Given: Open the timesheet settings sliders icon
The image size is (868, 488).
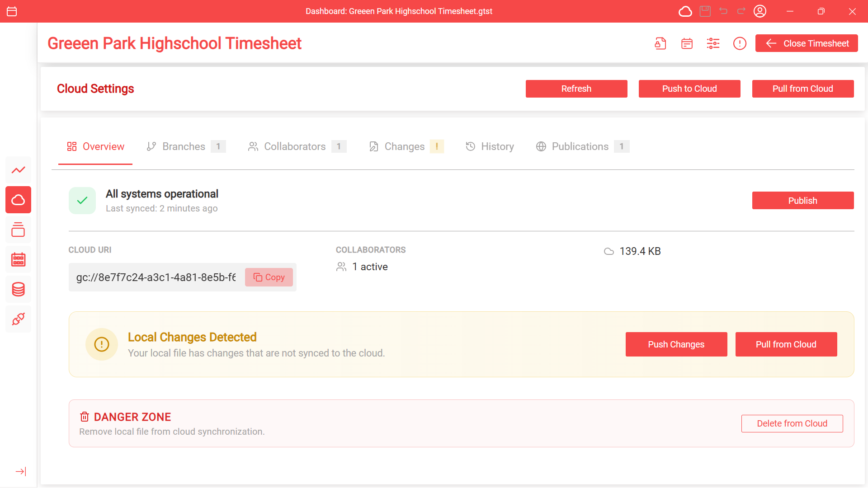Looking at the screenshot, I should click(713, 43).
